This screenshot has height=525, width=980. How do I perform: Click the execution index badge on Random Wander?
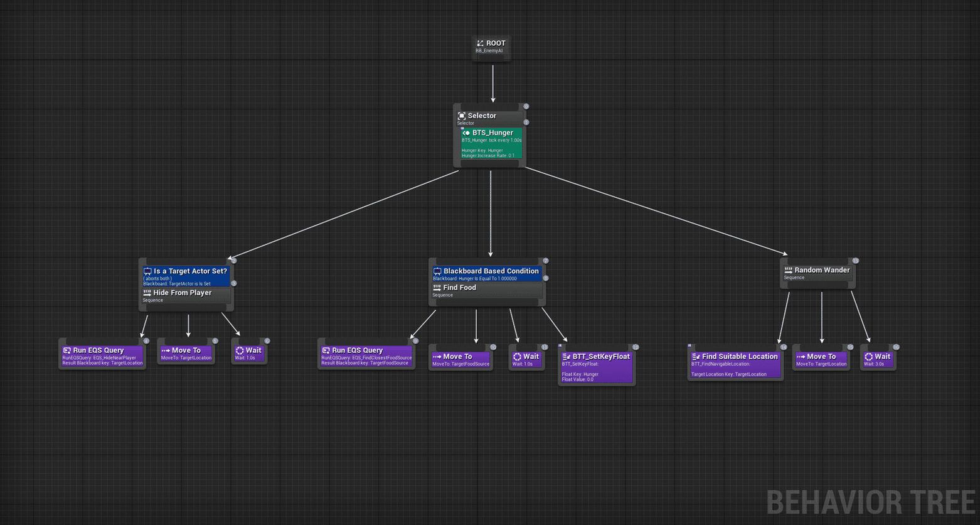click(855, 261)
